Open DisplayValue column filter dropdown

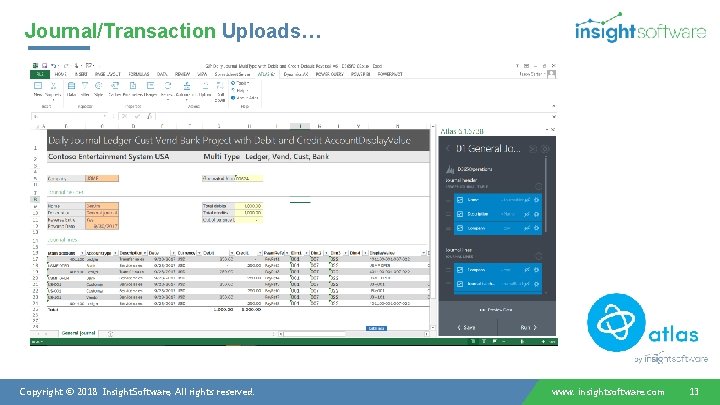423,253
